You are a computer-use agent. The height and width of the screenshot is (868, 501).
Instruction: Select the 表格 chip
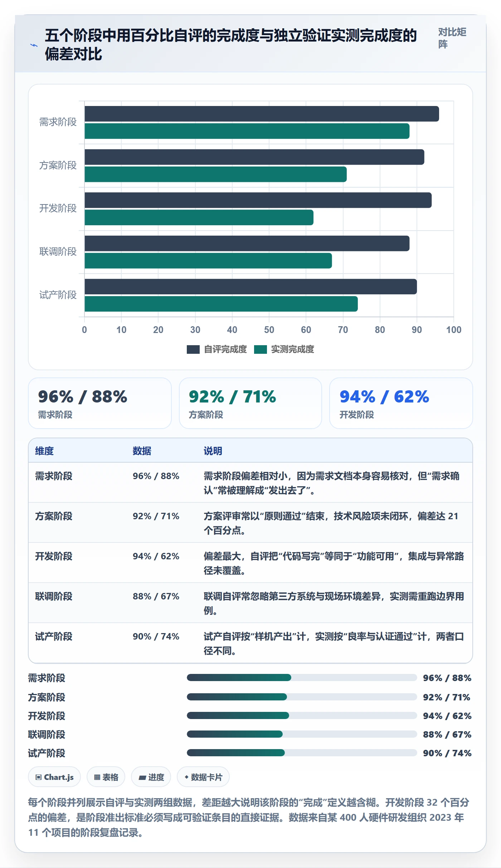click(x=106, y=777)
